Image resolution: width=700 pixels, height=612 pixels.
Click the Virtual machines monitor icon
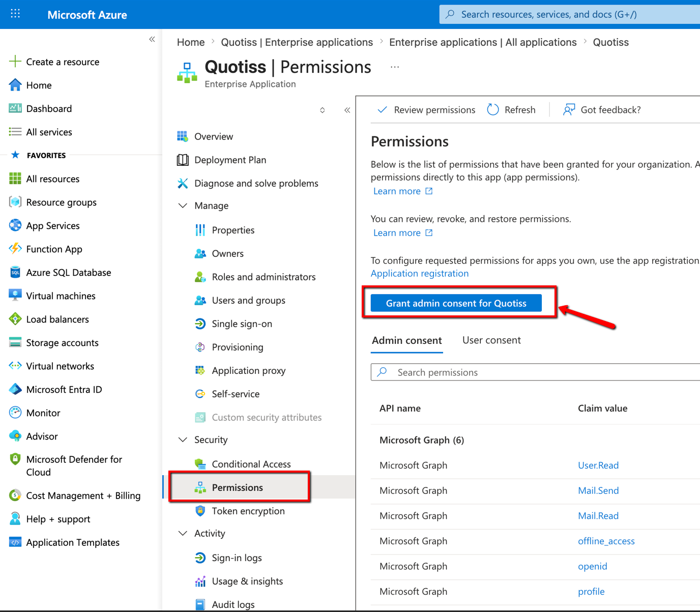[15, 296]
